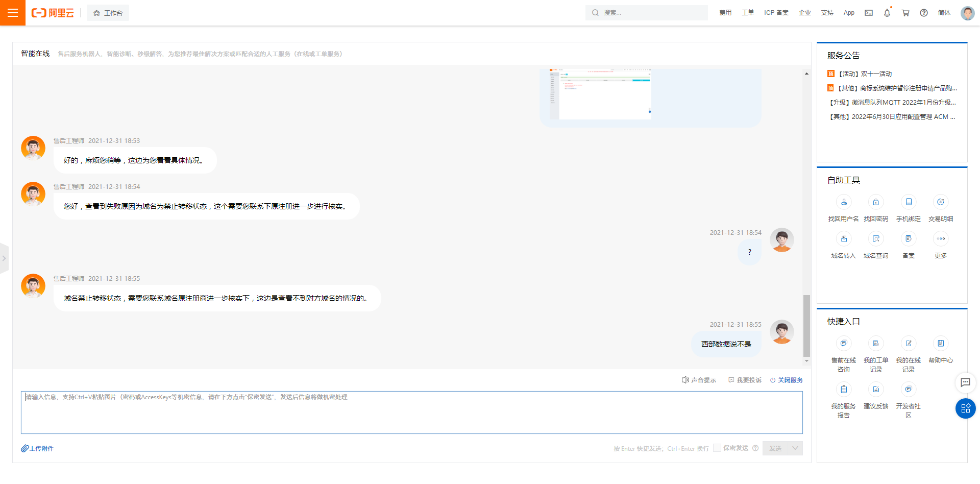Viewport: 980px width, 484px height.
Task: Select ICP 备案 in the top navigation
Action: click(776, 13)
